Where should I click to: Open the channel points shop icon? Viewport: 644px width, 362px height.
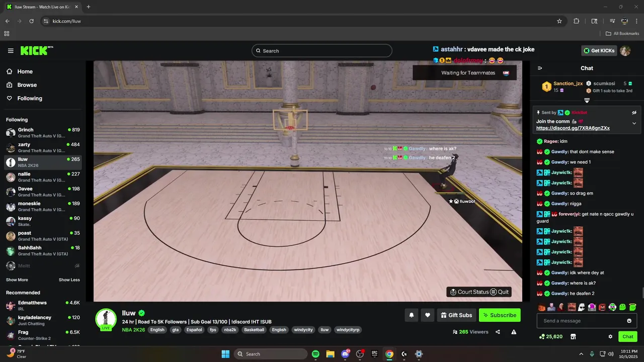(x=573, y=336)
